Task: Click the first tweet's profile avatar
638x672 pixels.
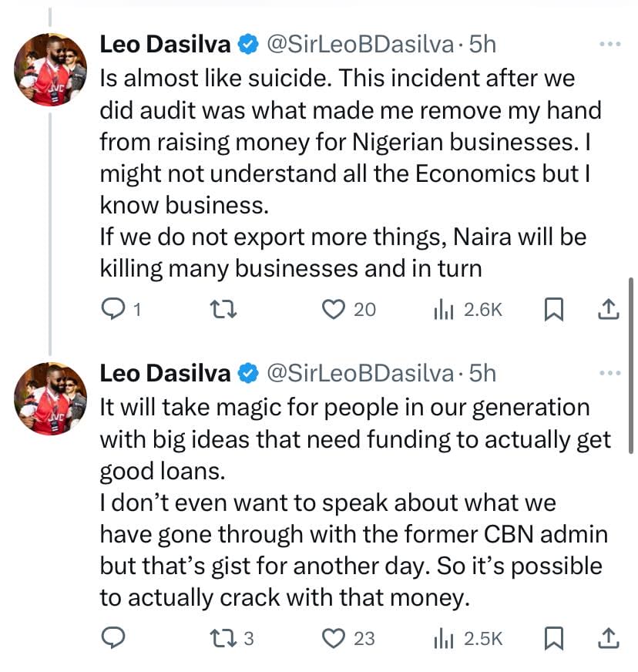Action: click(x=50, y=69)
